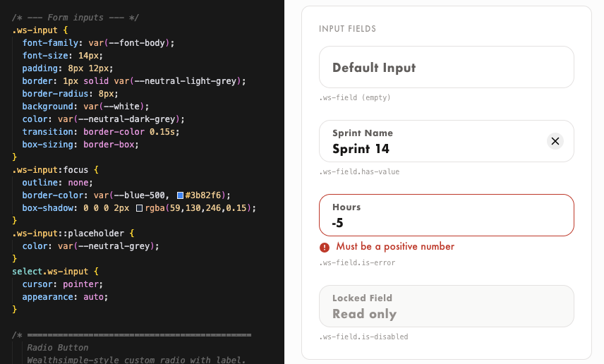Clear the Sprint Name field with X icon

pos(555,141)
